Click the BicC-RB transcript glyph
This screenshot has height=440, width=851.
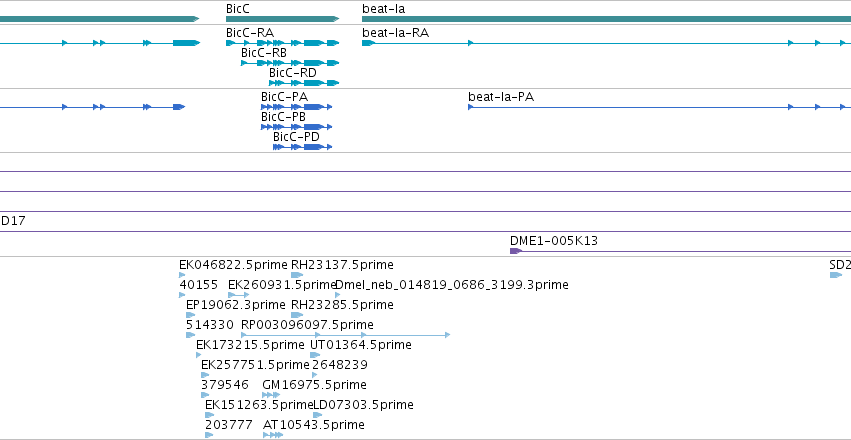(290, 63)
